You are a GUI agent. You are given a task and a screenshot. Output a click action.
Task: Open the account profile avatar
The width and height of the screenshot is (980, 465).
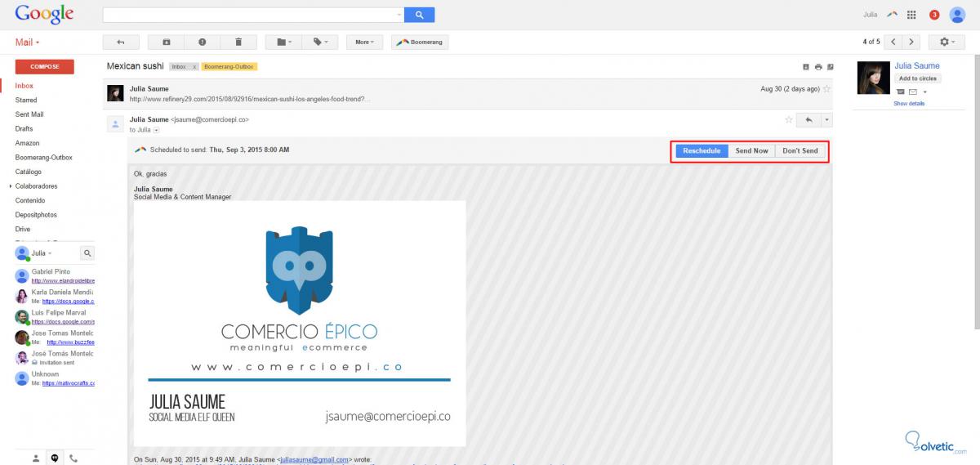tap(958, 15)
